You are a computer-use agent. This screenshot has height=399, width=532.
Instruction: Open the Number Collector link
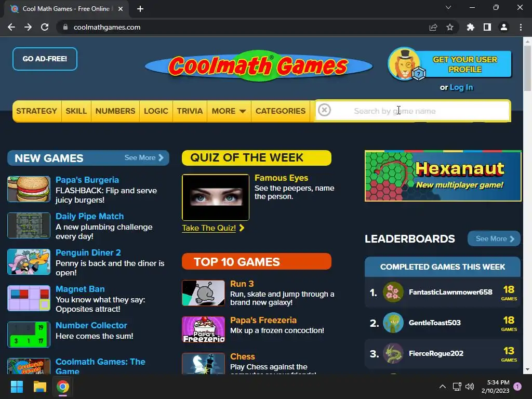point(91,325)
